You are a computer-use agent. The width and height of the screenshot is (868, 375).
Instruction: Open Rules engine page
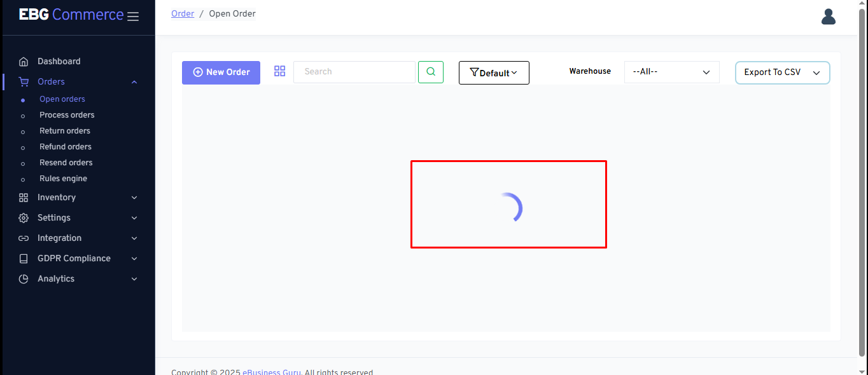coord(63,179)
